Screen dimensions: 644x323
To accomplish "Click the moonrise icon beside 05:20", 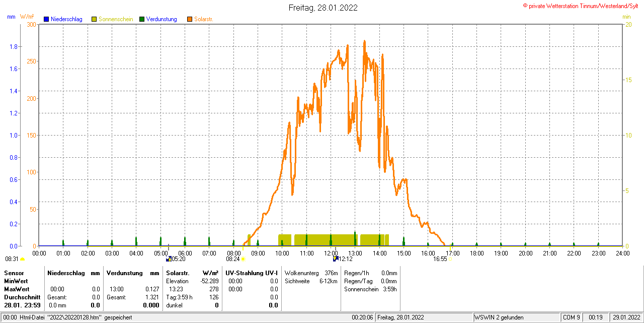I will point(169,259).
